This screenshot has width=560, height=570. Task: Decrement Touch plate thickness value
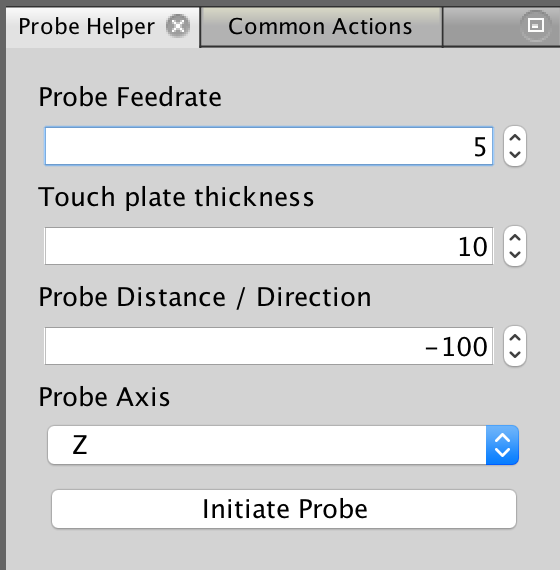tap(515, 255)
